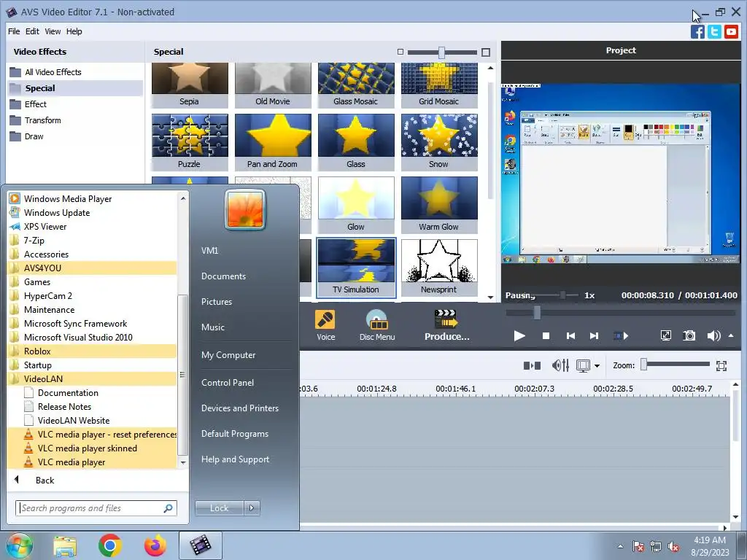
Task: Go to next scene in preview
Action: pyautogui.click(x=620, y=336)
